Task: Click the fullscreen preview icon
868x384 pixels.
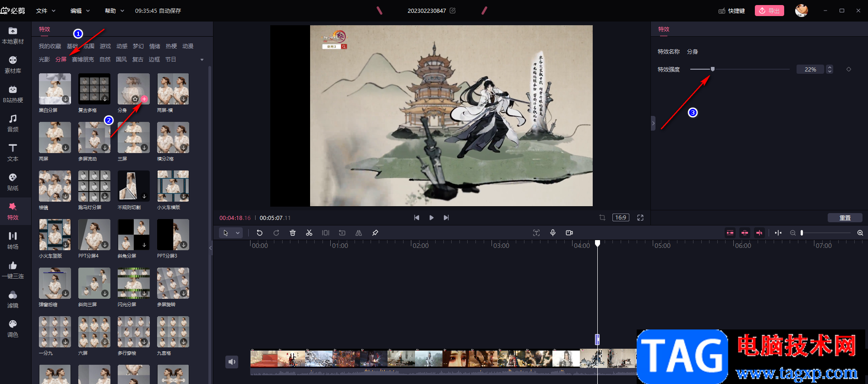Action: 640,218
